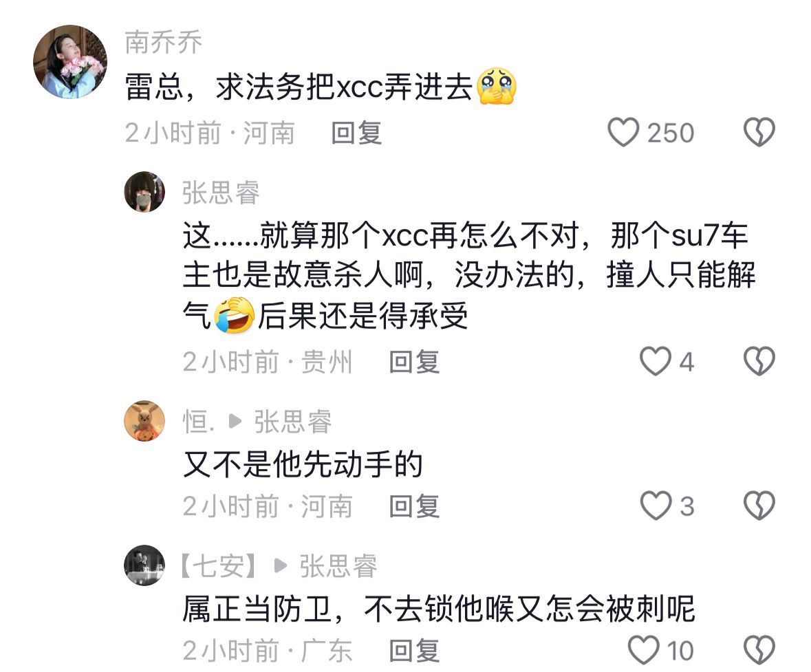This screenshot has width=811, height=672.
Task: Tap 回复 under 张思睿's comment
Action: coord(414,362)
